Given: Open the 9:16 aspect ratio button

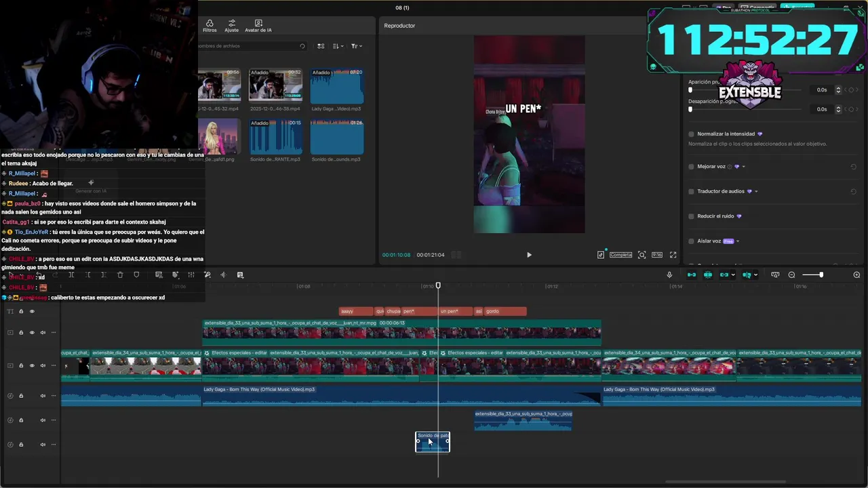Looking at the screenshot, I should (x=657, y=255).
